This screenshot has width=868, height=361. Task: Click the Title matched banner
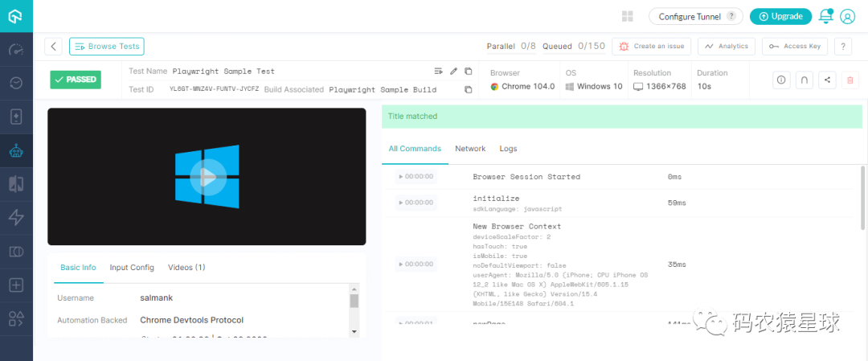[x=621, y=117]
